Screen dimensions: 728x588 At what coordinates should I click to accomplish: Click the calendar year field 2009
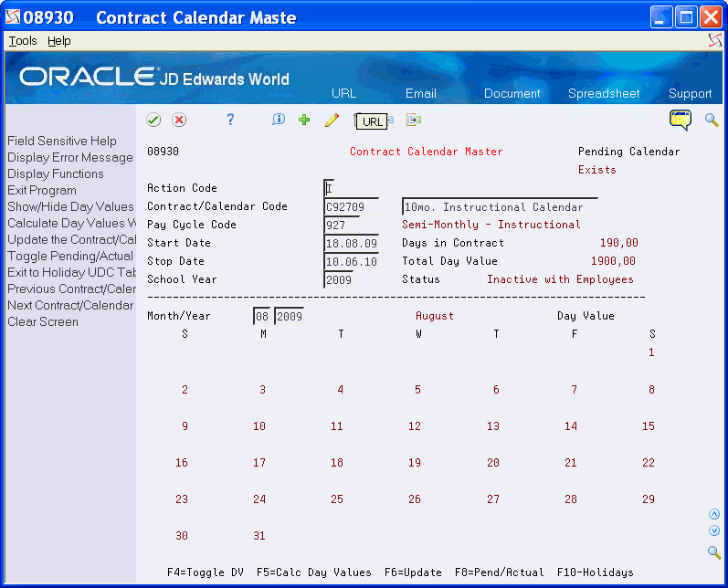click(x=289, y=317)
